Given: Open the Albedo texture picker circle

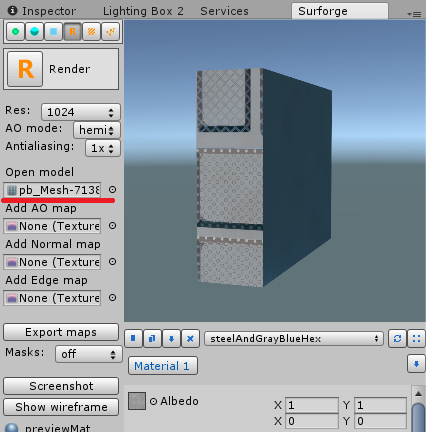Looking at the screenshot, I should pyautogui.click(x=153, y=402).
